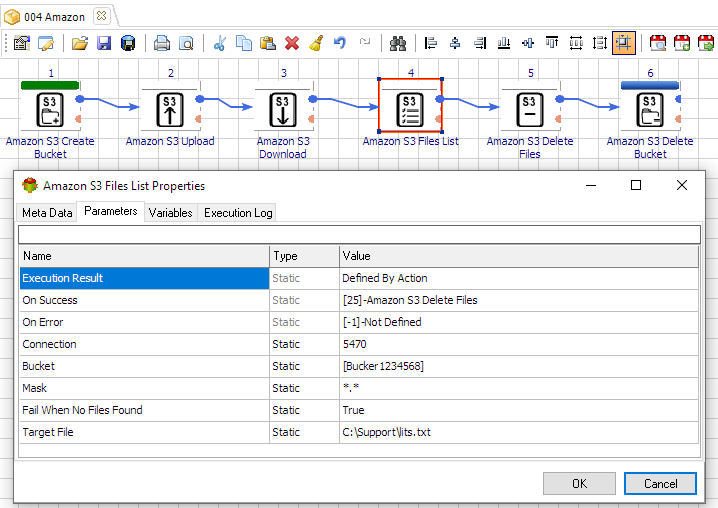Viewport: 718px width, 508px height.
Task: Select Amazon S3 Create Bucket step
Action: coord(50,110)
